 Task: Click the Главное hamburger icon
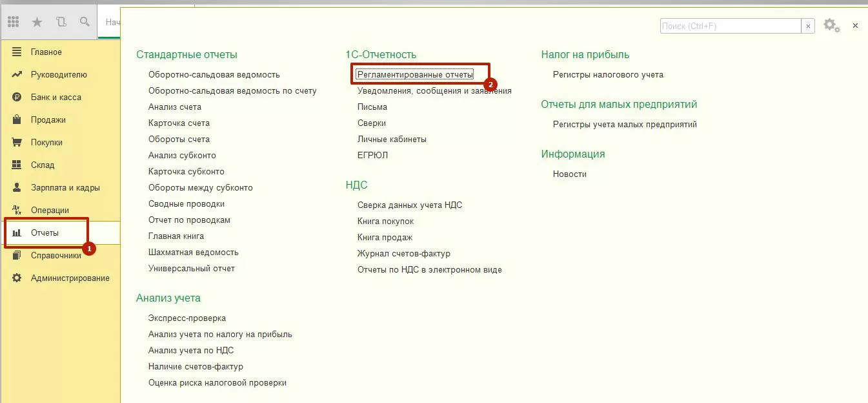pos(17,52)
